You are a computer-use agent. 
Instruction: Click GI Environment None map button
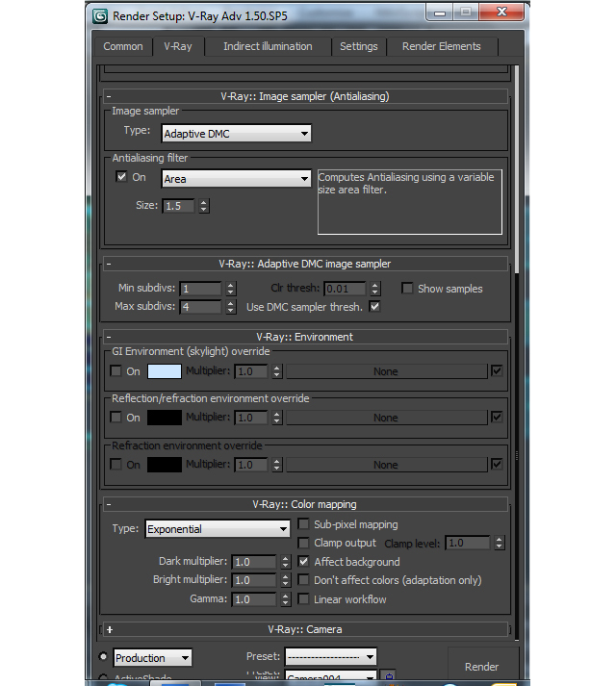click(386, 371)
